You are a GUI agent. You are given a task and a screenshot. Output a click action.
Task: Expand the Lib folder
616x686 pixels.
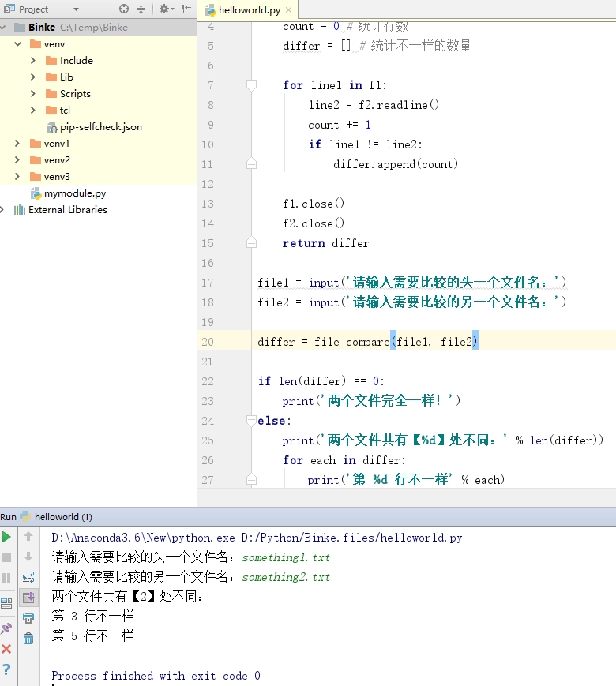[33, 77]
